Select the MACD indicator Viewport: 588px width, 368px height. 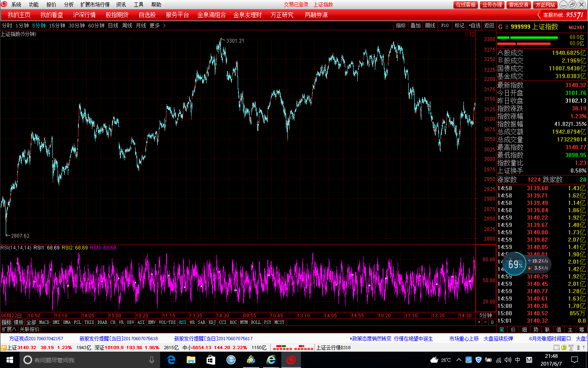(44, 322)
